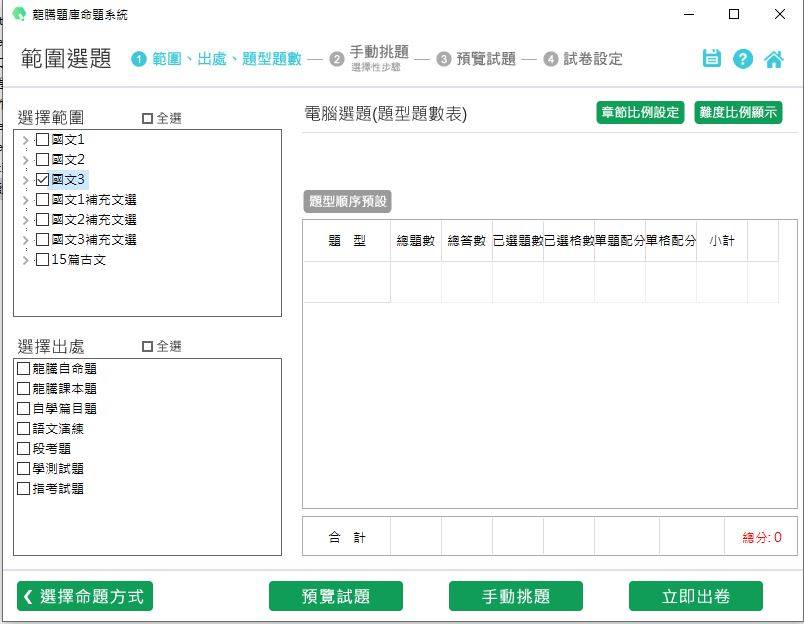Click 難度比例顯示 button
Screen dimensions: 804x624
(x=738, y=112)
